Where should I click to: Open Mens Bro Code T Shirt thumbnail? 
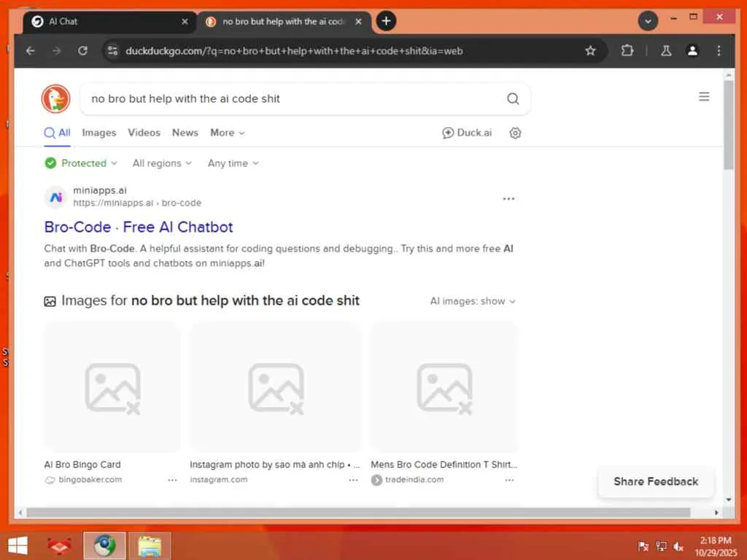tap(444, 386)
